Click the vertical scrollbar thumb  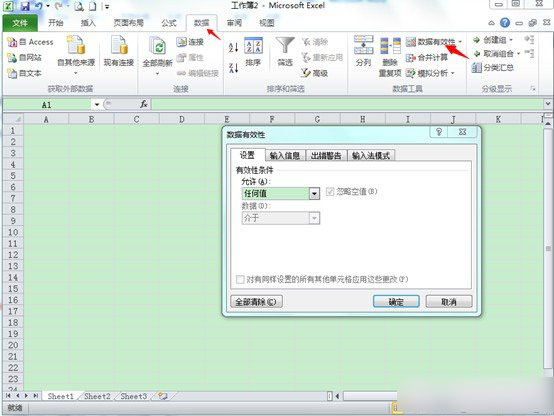(x=548, y=249)
